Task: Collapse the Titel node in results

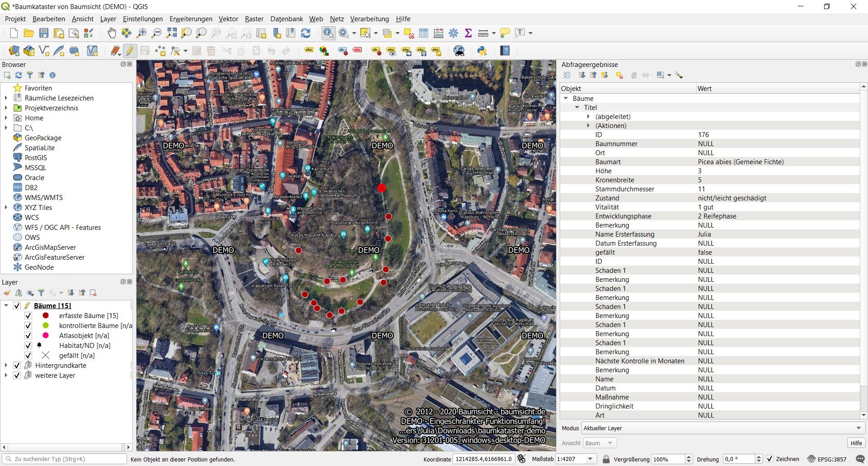Action: (577, 107)
